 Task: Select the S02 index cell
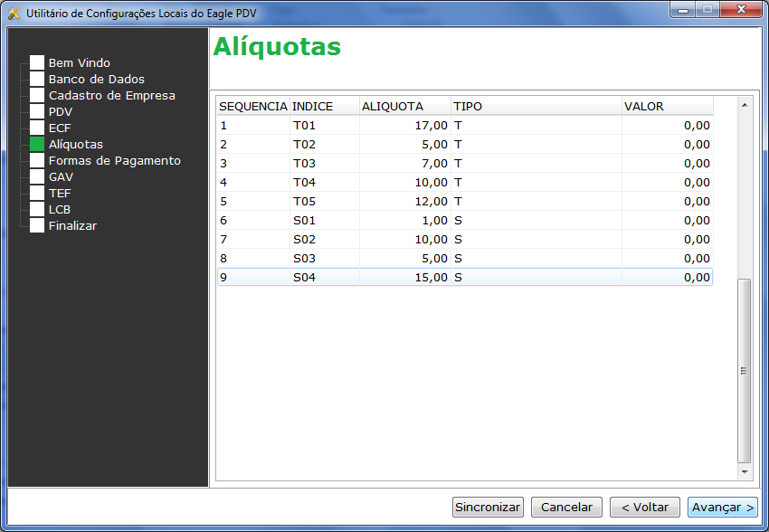(x=325, y=239)
